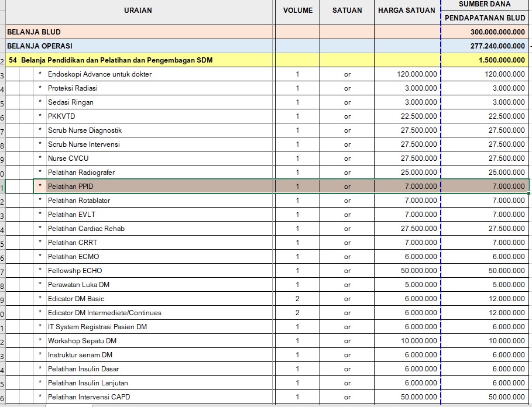Screen dimensions: 532x407
Task: Click the SUMBER DANA header cell
Action: tap(485, 4)
